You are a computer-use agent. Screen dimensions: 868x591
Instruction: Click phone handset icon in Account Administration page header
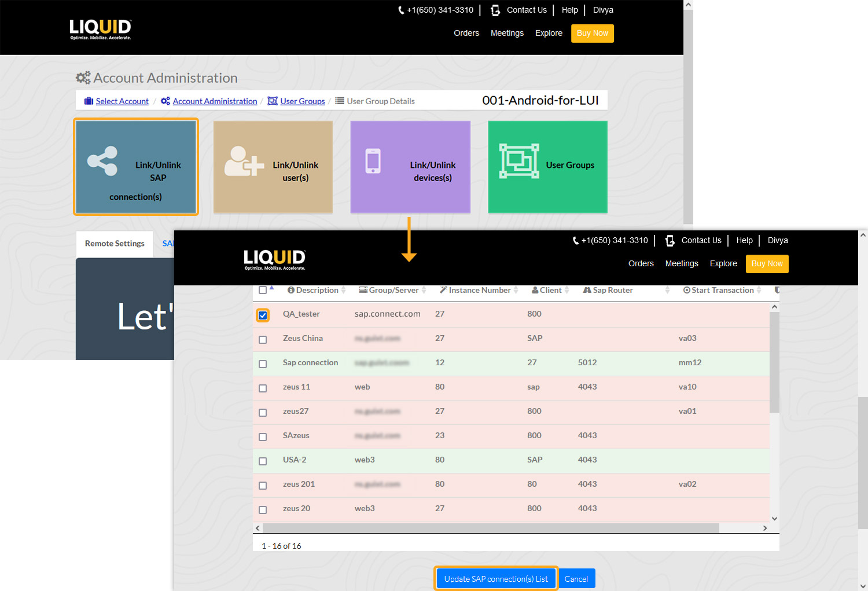pos(402,10)
